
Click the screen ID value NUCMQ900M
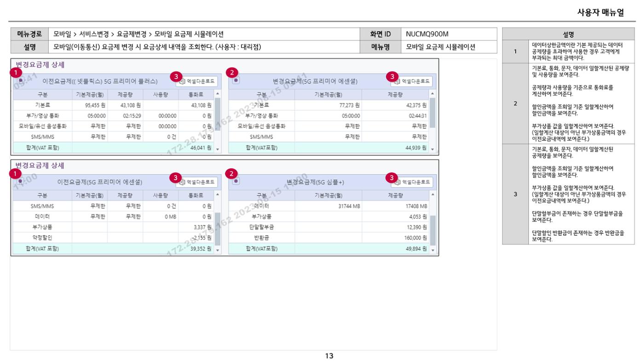point(427,34)
